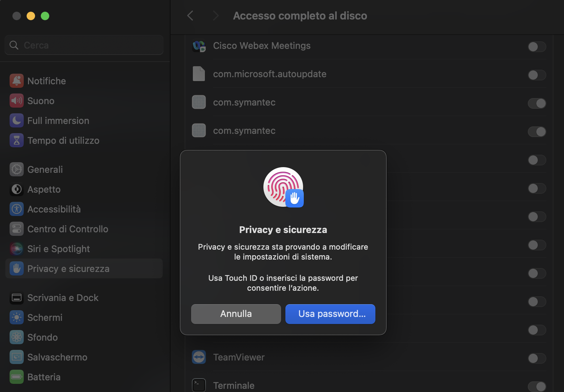Go forward with the right chevron
Image resolution: width=564 pixels, height=392 pixels.
216,16
